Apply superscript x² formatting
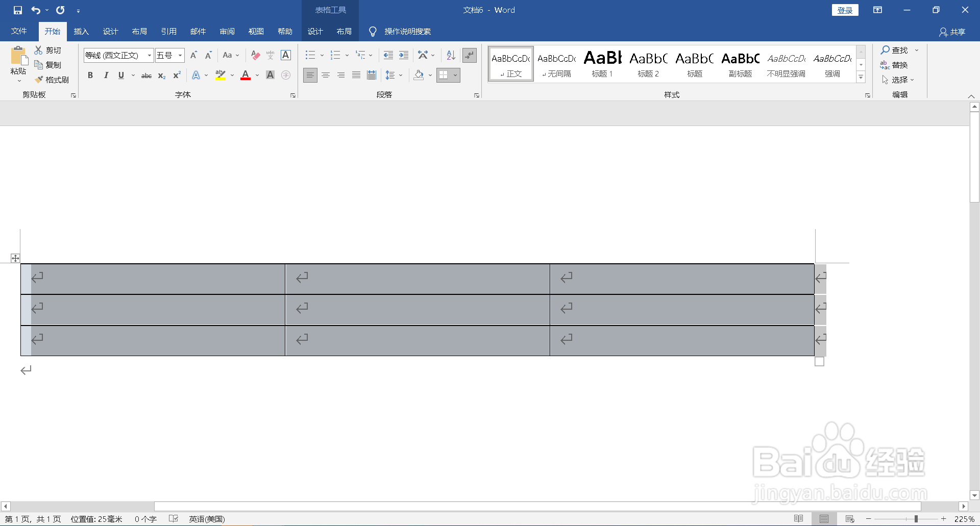Screen dimensions: 980x526 [177, 76]
